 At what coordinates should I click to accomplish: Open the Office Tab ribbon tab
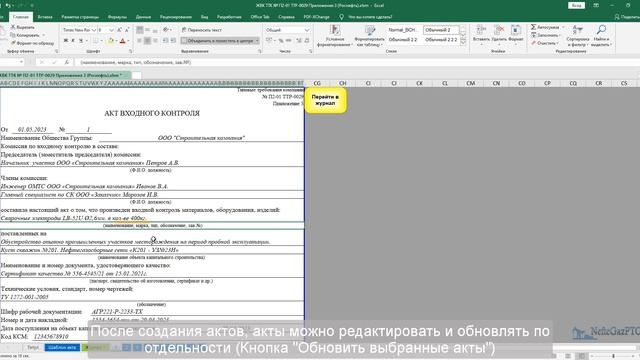pyautogui.click(x=260, y=17)
